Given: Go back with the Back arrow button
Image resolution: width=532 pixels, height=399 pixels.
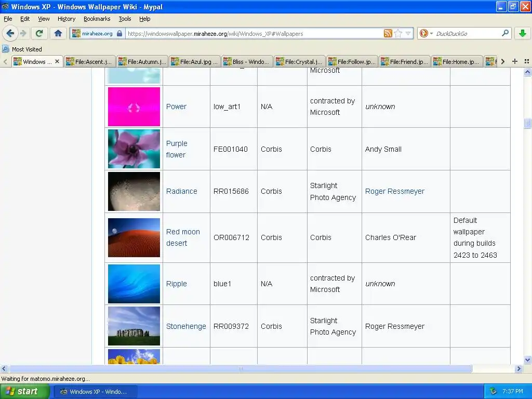Looking at the screenshot, I should click(10, 33).
